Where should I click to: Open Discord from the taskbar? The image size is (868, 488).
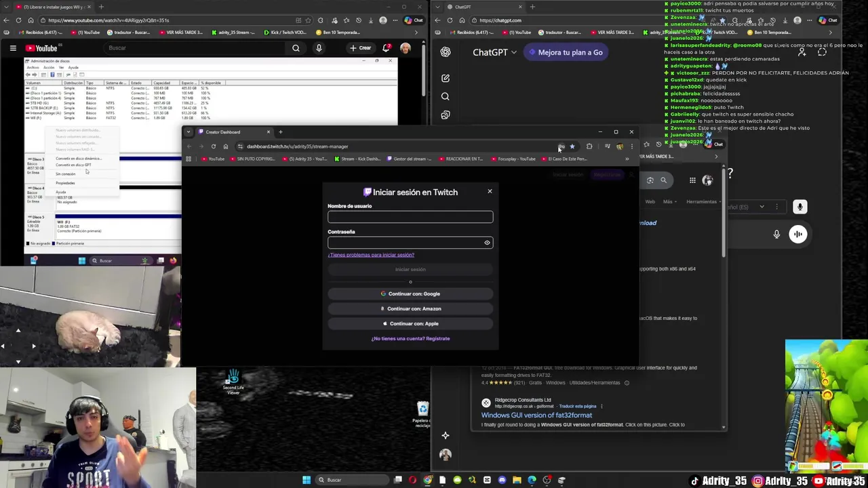[502, 480]
